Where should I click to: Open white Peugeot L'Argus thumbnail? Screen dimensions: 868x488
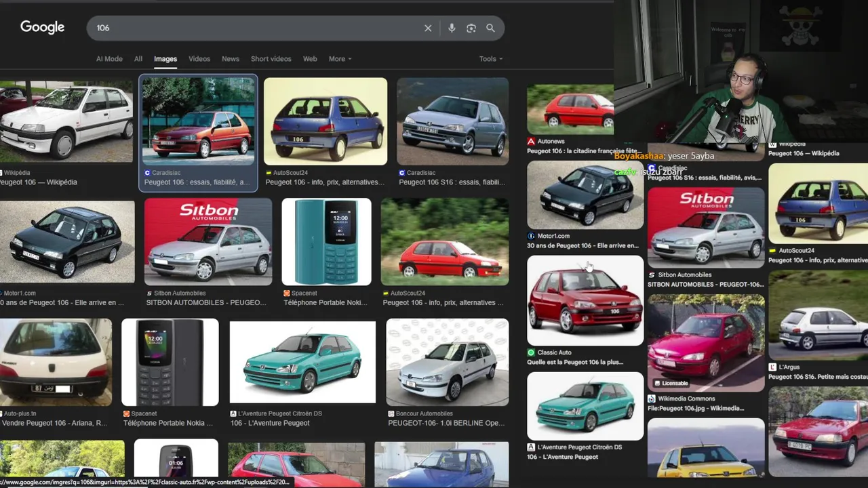818,315
